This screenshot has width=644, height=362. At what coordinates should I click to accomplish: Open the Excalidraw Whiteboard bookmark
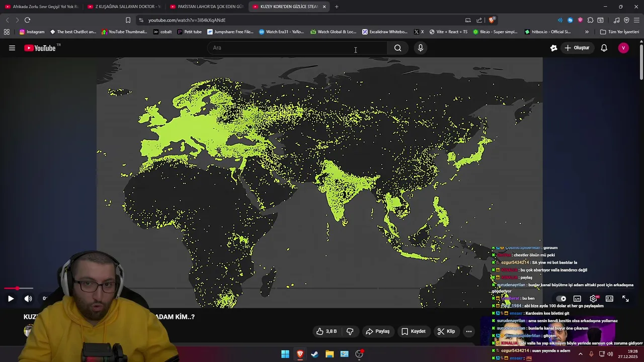point(385,32)
